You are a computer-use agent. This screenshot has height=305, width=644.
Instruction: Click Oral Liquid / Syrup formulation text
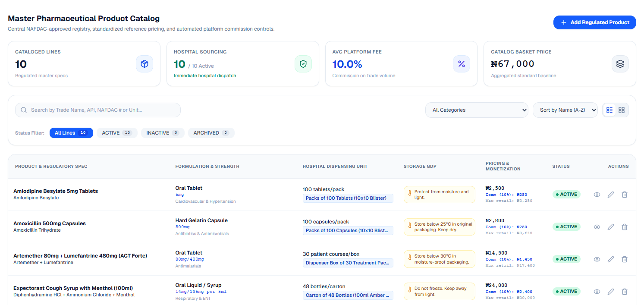[x=198, y=285]
